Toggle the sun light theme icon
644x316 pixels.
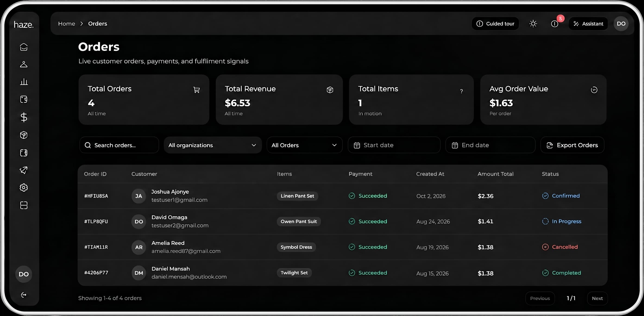tap(533, 24)
